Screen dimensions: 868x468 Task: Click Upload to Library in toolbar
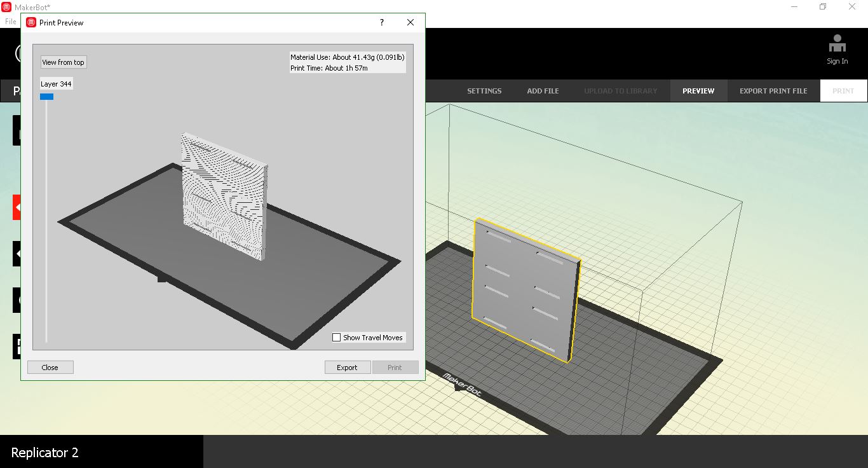[621, 91]
